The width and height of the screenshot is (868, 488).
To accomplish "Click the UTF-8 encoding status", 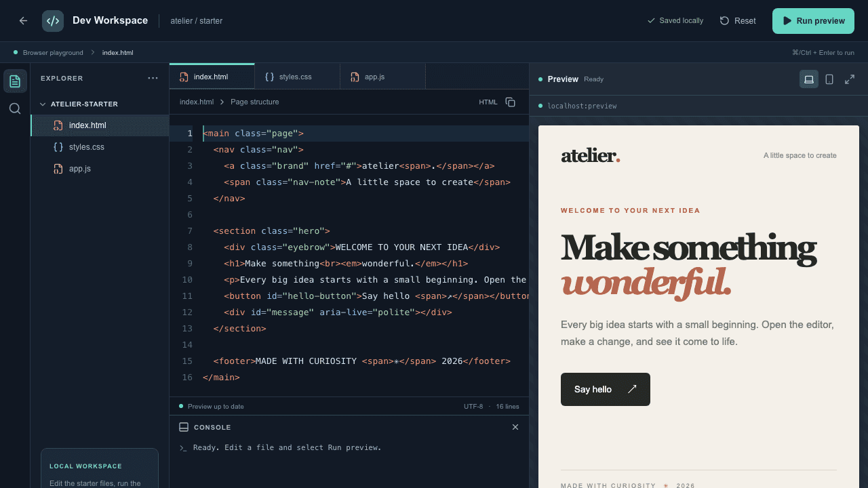I will click(473, 407).
